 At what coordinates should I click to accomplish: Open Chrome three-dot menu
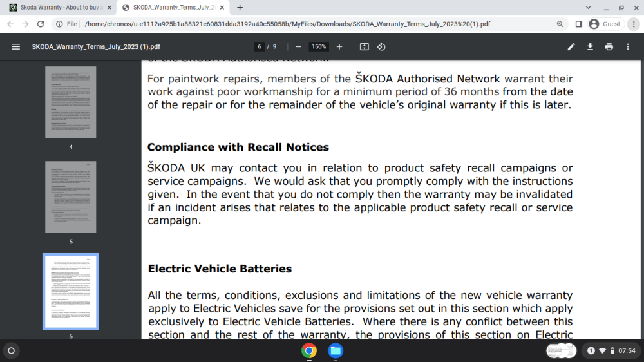[x=634, y=24]
